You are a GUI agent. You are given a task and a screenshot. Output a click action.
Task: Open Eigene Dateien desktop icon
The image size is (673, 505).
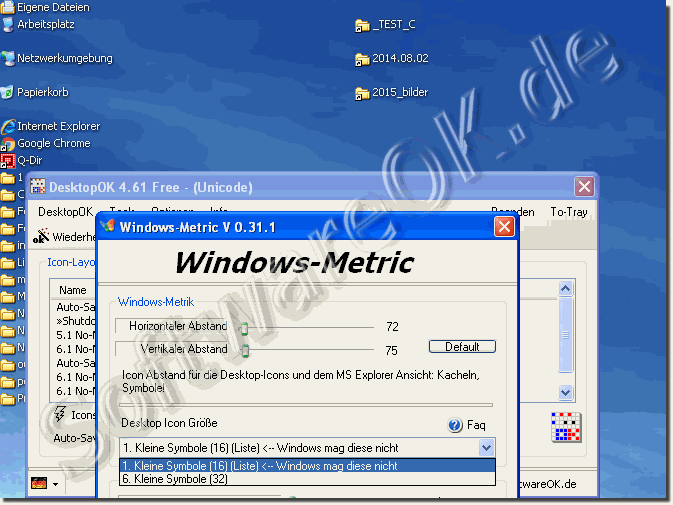7,7
